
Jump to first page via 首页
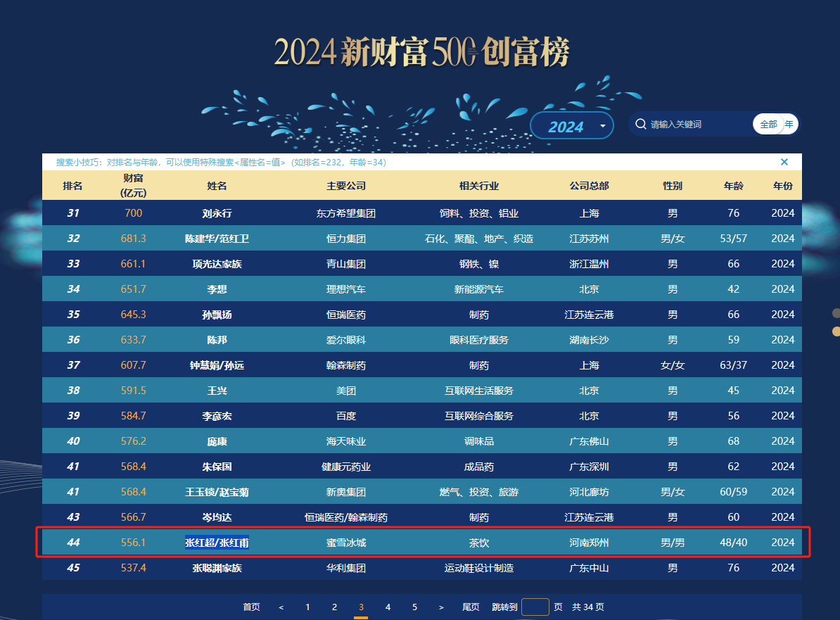(x=251, y=607)
